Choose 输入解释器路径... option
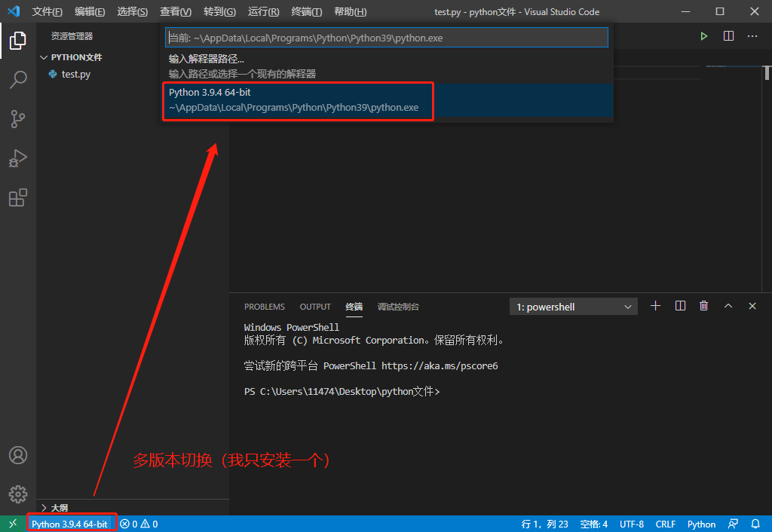 [387, 66]
